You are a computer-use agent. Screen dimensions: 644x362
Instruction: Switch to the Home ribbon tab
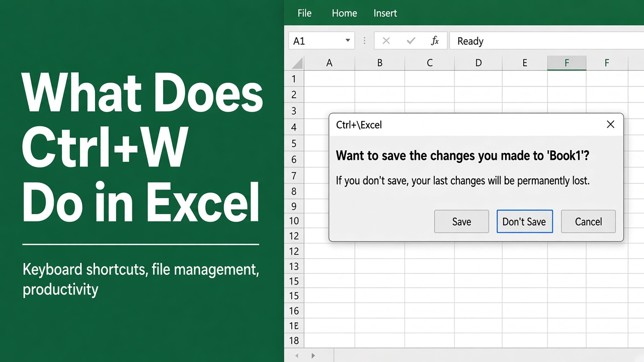point(344,13)
